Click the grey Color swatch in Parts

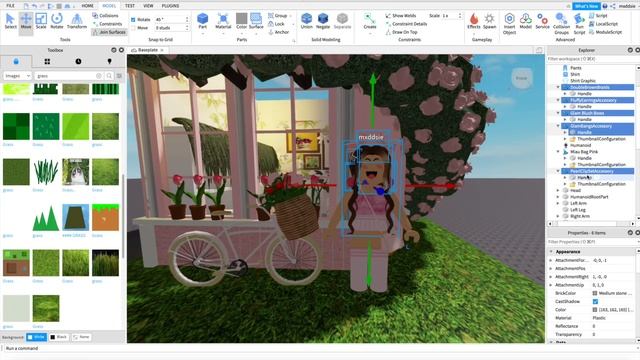pos(242,18)
